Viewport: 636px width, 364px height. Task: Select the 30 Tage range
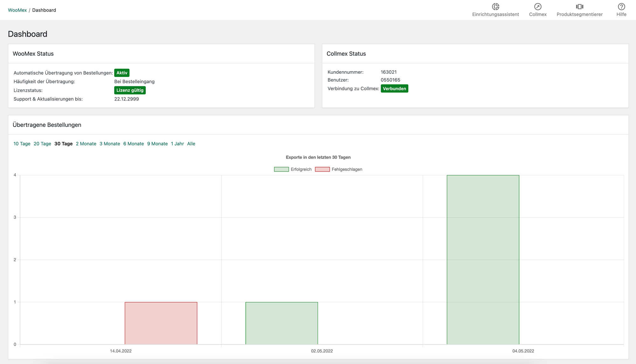pyautogui.click(x=64, y=144)
